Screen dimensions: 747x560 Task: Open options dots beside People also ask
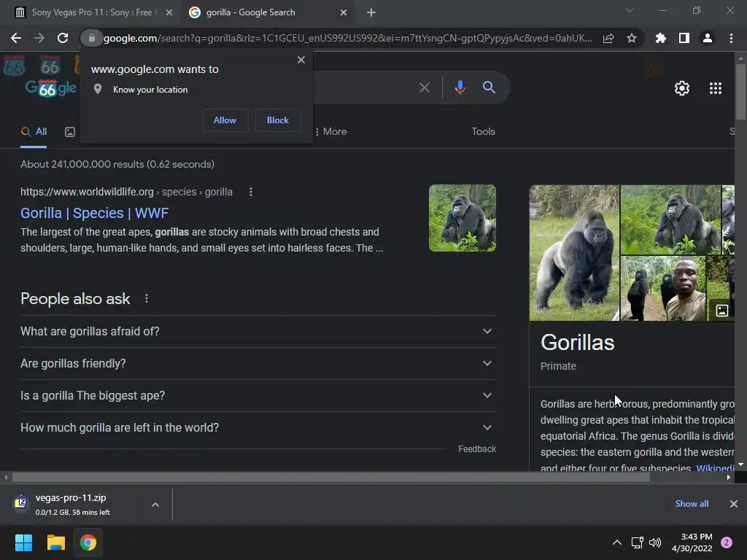(x=147, y=298)
